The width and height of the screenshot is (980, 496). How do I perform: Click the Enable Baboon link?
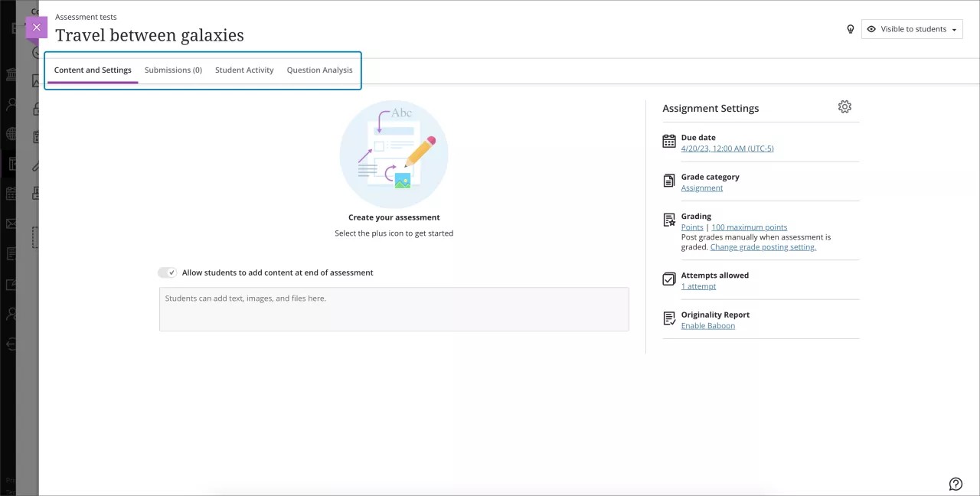tap(707, 325)
